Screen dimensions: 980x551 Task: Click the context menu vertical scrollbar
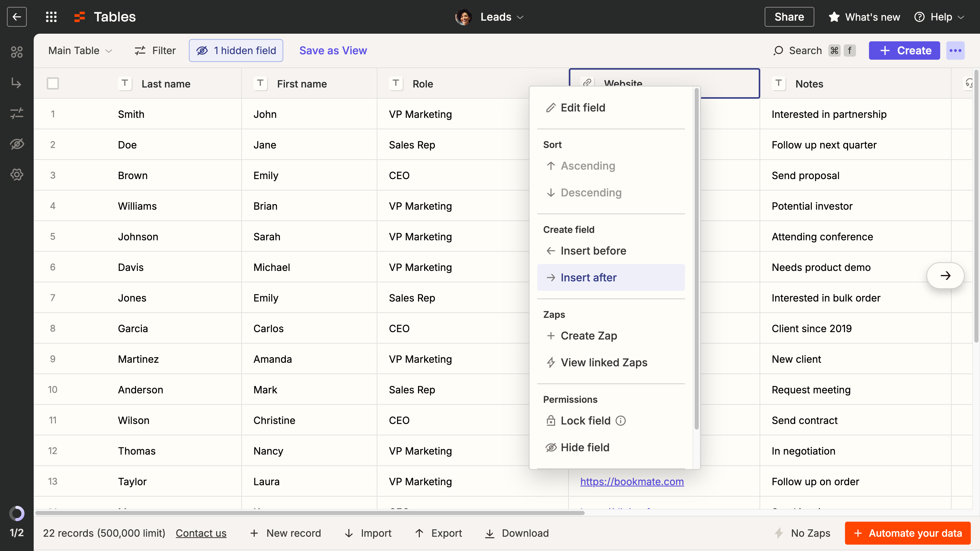click(x=696, y=259)
